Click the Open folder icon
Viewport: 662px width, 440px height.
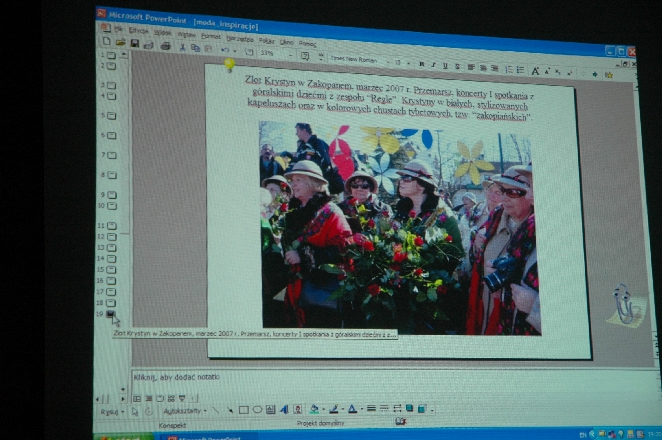(x=120, y=42)
